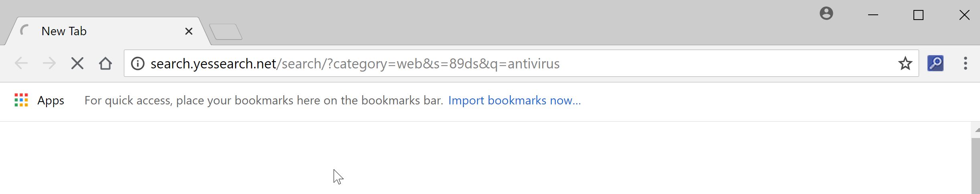Go to the home page icon
The image size is (980, 194).
tap(105, 63)
